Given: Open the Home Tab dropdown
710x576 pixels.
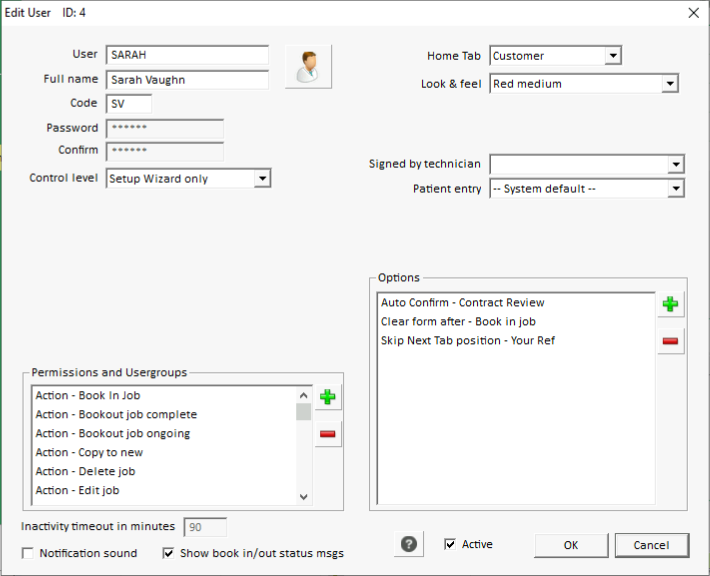Looking at the screenshot, I should tap(613, 56).
